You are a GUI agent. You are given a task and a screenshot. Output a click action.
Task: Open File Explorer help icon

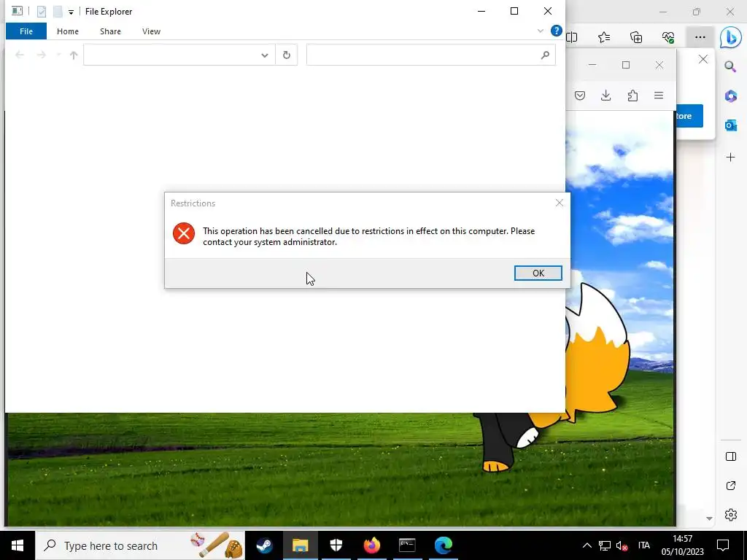point(556,31)
